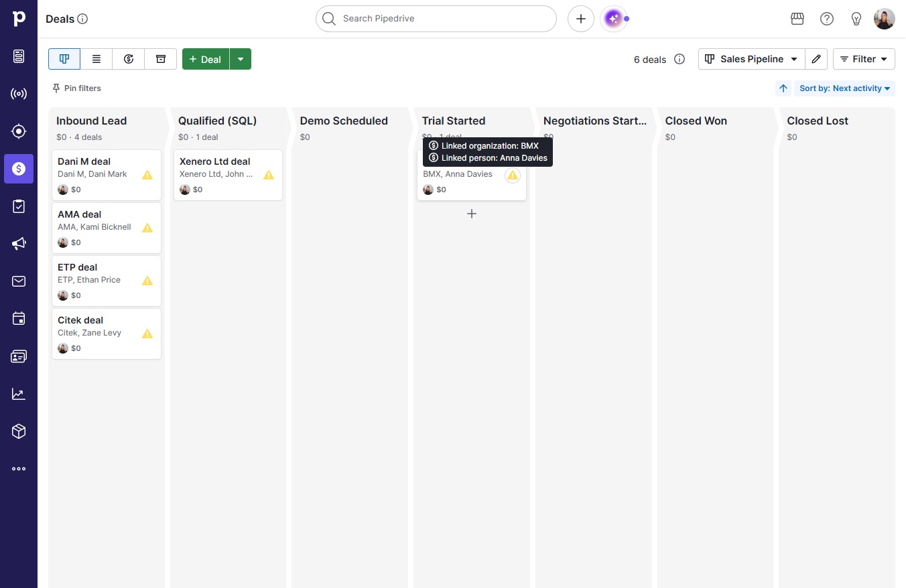This screenshot has width=906, height=588.
Task: Click warning icon on Dani M deal
Action: (x=147, y=175)
